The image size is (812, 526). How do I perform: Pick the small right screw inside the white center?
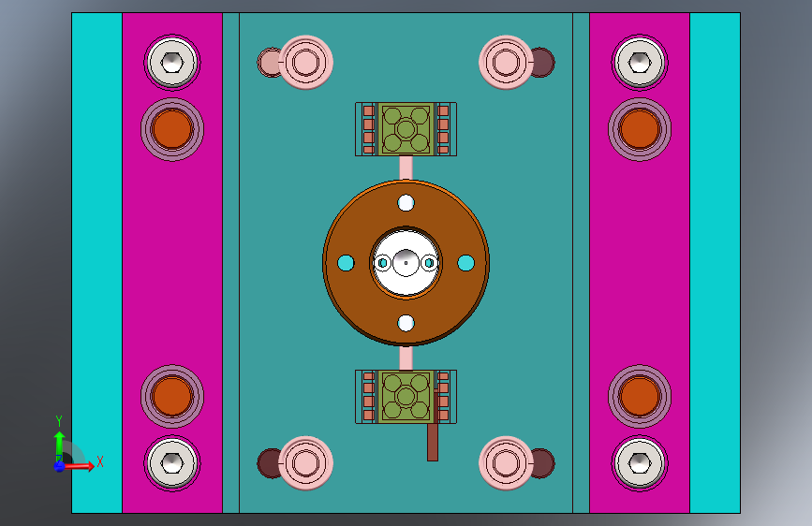coord(429,263)
